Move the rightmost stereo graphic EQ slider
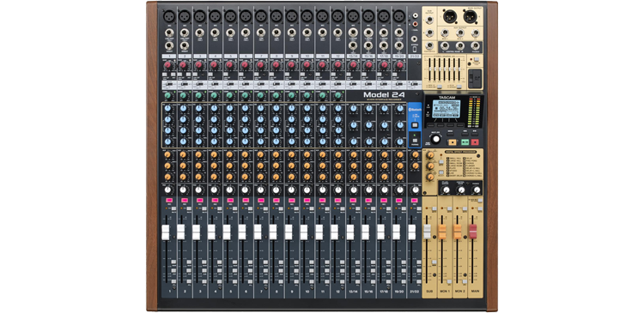The image size is (644, 313). coord(459,69)
